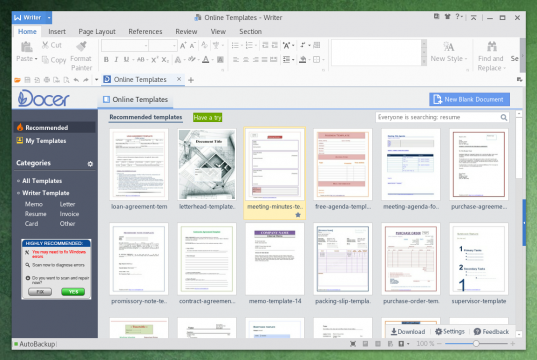
Task: Open the View tab
Action: [218, 32]
